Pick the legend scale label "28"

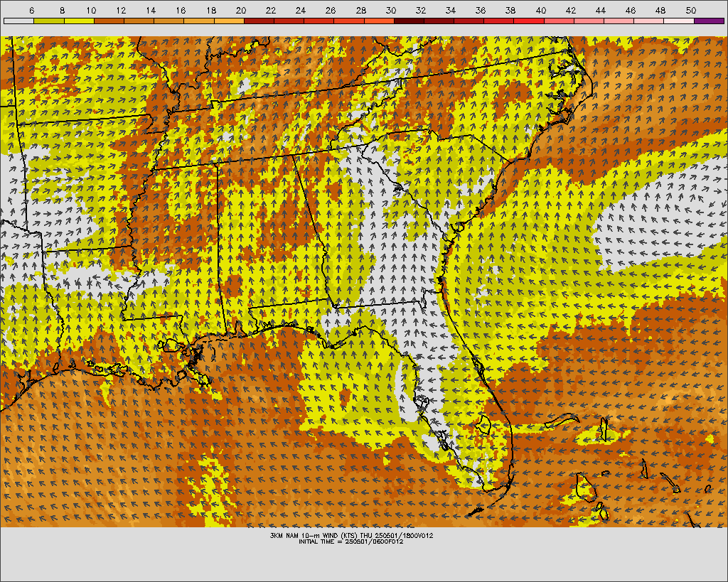[360, 10]
